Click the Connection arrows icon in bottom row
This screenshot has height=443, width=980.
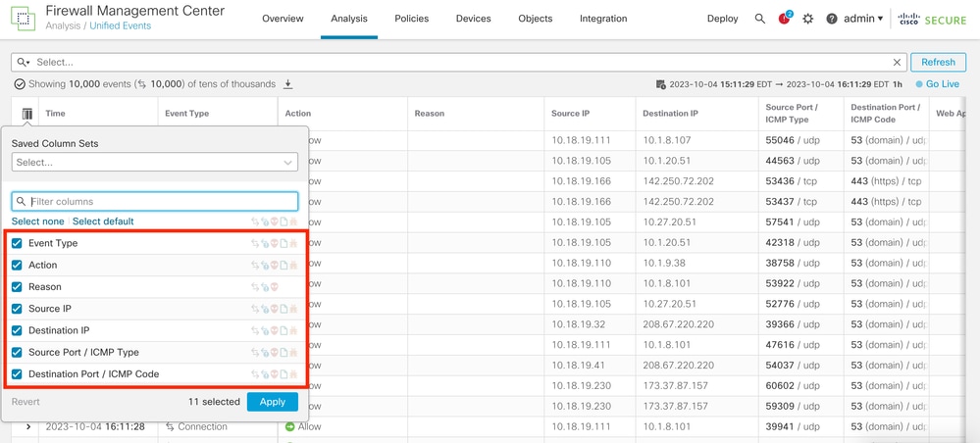(x=170, y=426)
